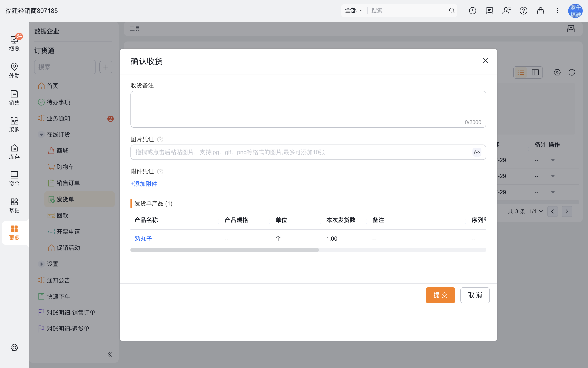Click the image upload cloud icon
Screen dimensions: 588x368
[x=477, y=152]
